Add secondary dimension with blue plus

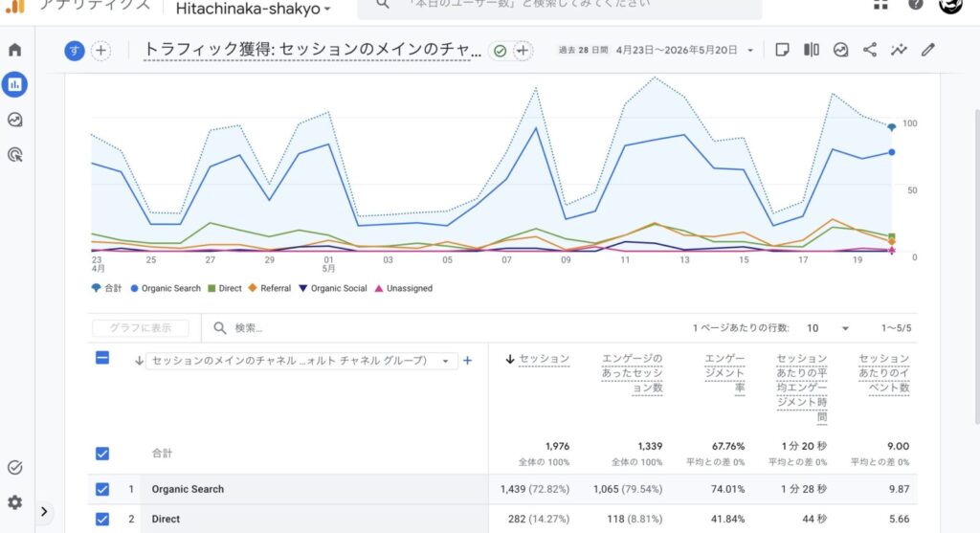click(x=467, y=361)
